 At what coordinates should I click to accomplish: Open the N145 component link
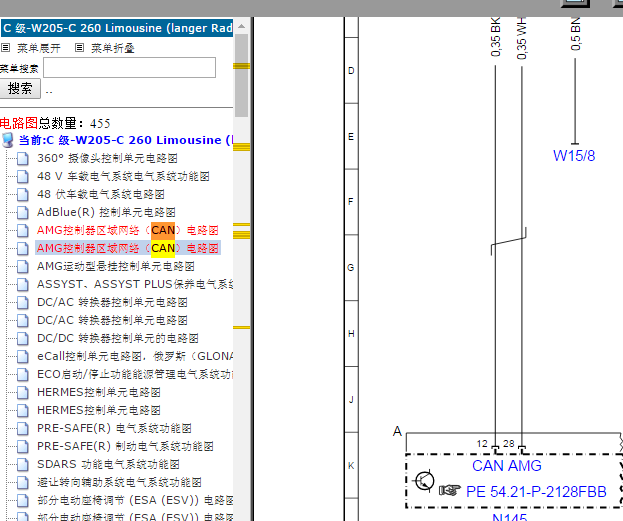pos(509,517)
